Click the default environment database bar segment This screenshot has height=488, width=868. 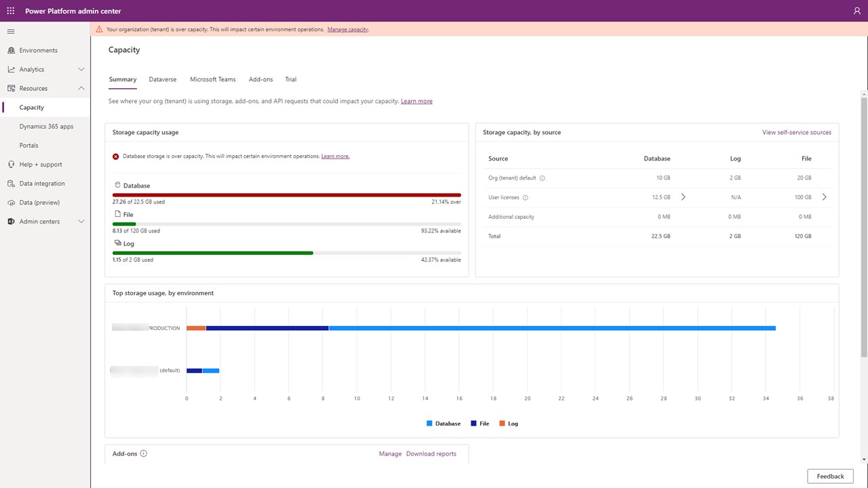(x=211, y=371)
